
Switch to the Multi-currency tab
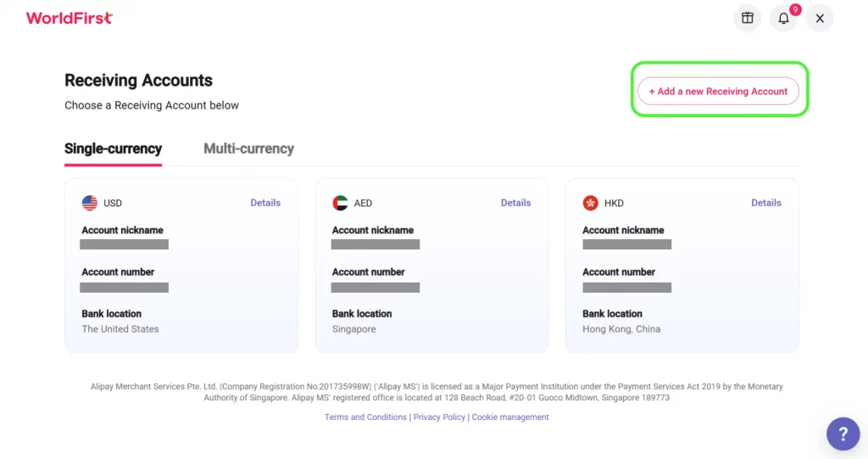248,148
